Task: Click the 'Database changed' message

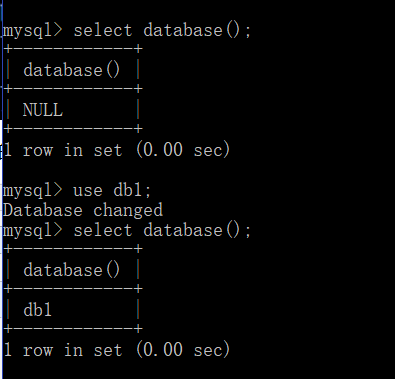Action: click(x=83, y=210)
